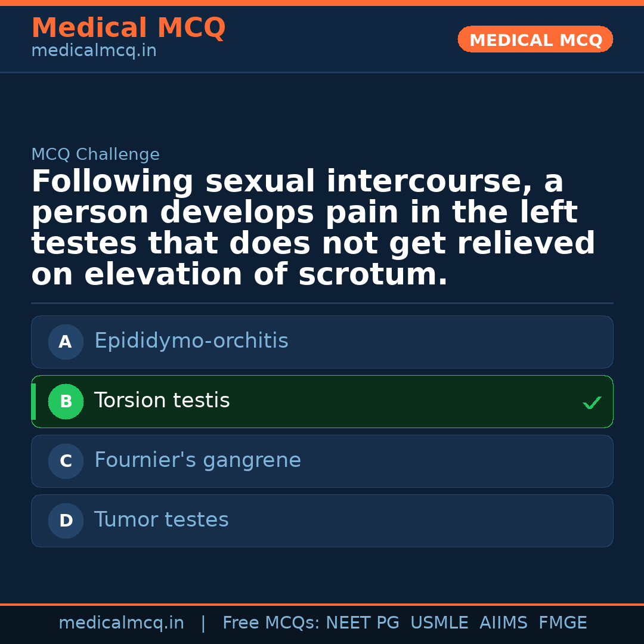Click FMGE in the footer
This screenshot has width=644, height=644.
click(563, 623)
